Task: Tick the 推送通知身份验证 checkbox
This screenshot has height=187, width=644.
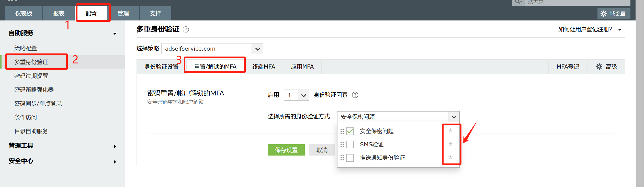Action: coord(350,158)
